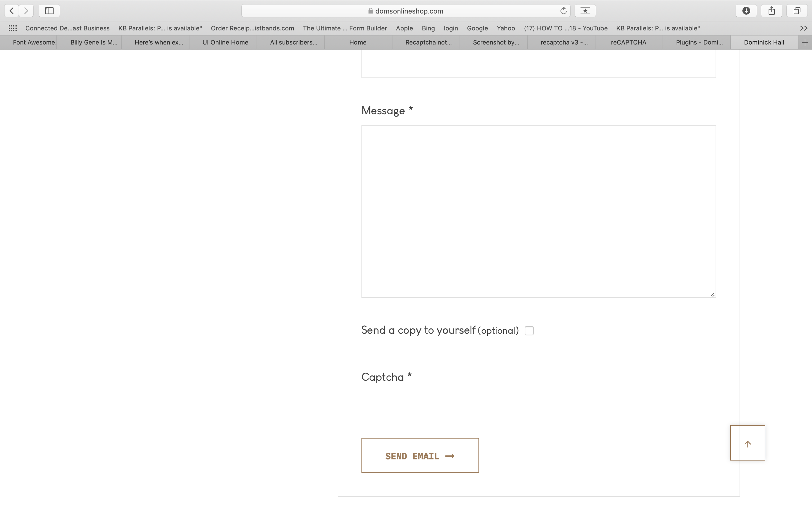812x507 pixels.
Task: Switch to the reCAPTCHA tab
Action: click(x=628, y=42)
